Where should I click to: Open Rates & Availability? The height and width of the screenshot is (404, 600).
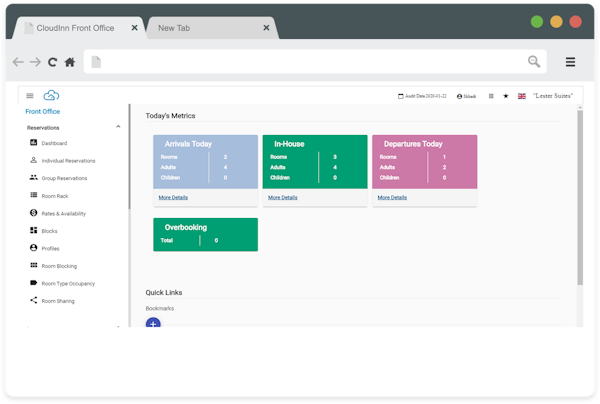(x=58, y=213)
